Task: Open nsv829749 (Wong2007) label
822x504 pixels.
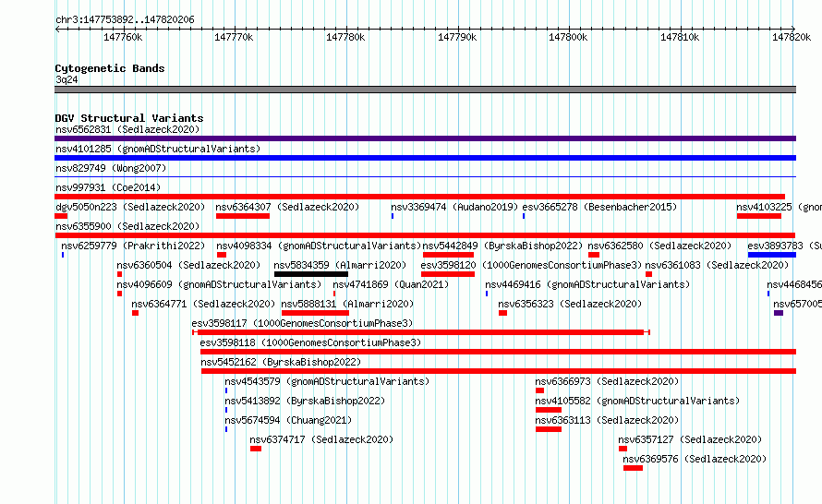Action: coord(111,168)
